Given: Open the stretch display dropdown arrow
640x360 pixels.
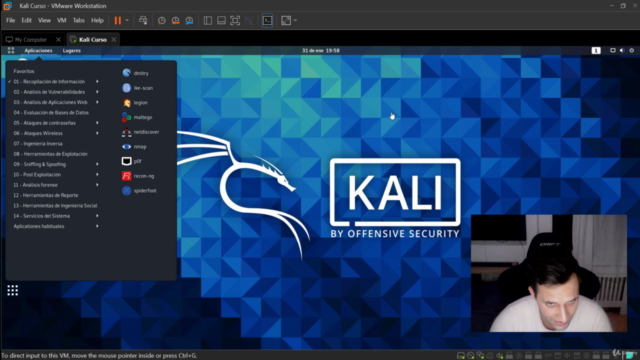Looking at the screenshot, I should 295,20.
